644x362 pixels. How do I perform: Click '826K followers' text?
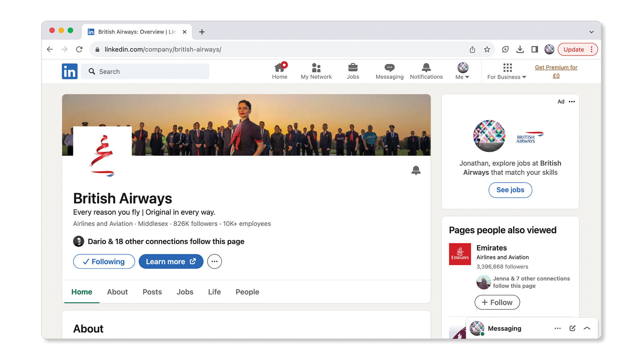pyautogui.click(x=195, y=224)
